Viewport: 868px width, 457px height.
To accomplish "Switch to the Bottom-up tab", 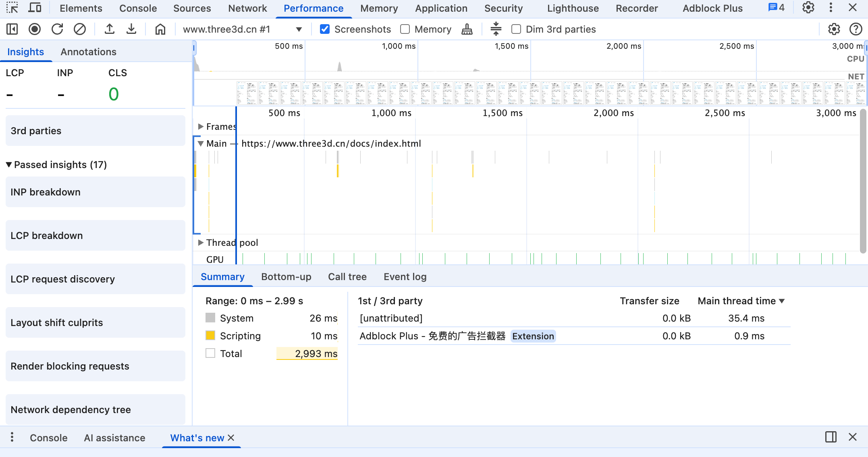I will click(x=286, y=277).
